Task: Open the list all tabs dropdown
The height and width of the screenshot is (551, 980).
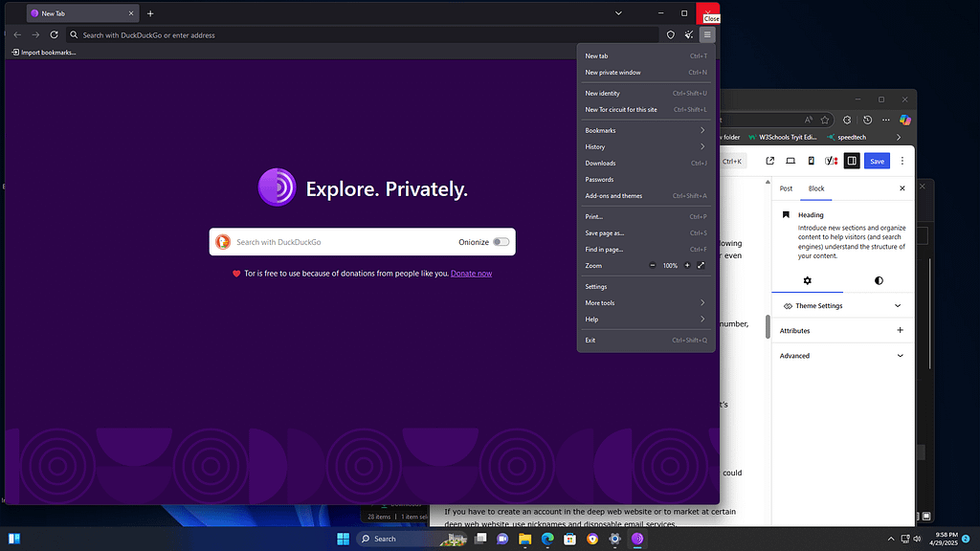Action: (618, 13)
